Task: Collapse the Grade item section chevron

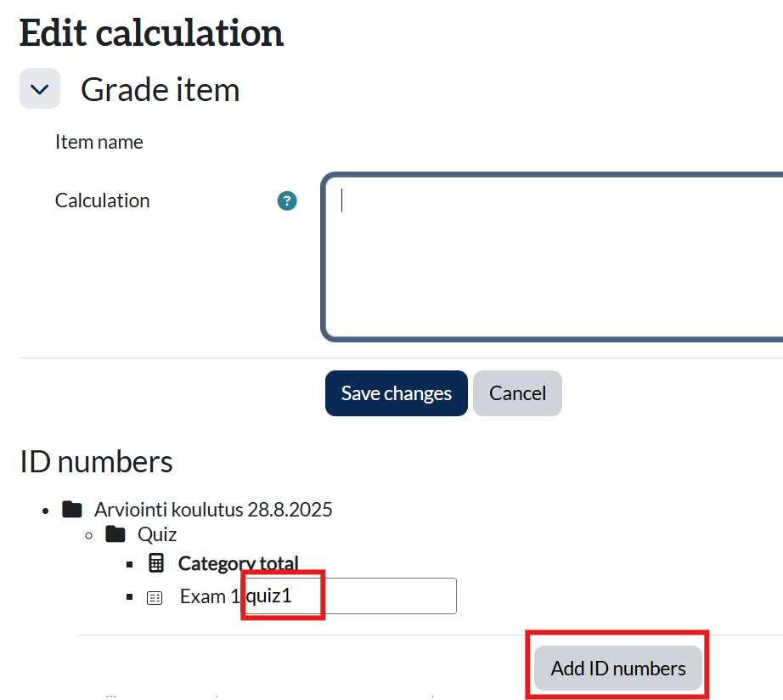Action: coord(40,89)
